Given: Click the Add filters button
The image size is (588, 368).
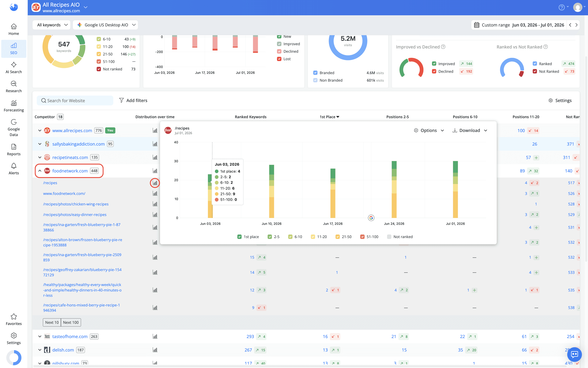Looking at the screenshot, I should (133, 100).
